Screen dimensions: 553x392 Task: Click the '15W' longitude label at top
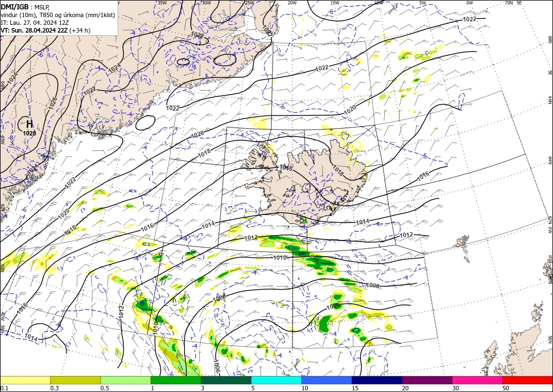pyautogui.click(x=335, y=2)
